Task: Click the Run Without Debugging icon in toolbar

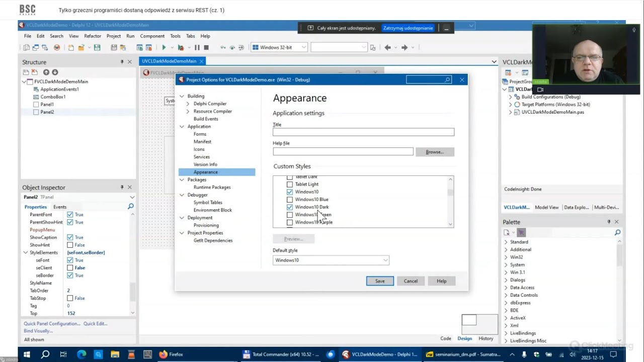Action: (x=181, y=47)
